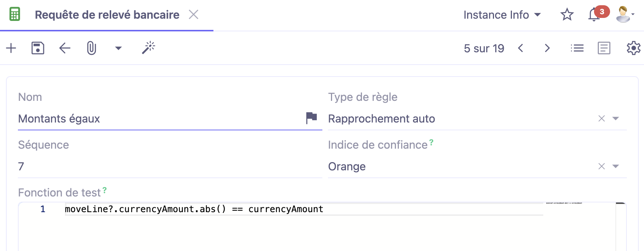Open actions with the magic wand icon
The height and width of the screenshot is (251, 644).
(148, 47)
